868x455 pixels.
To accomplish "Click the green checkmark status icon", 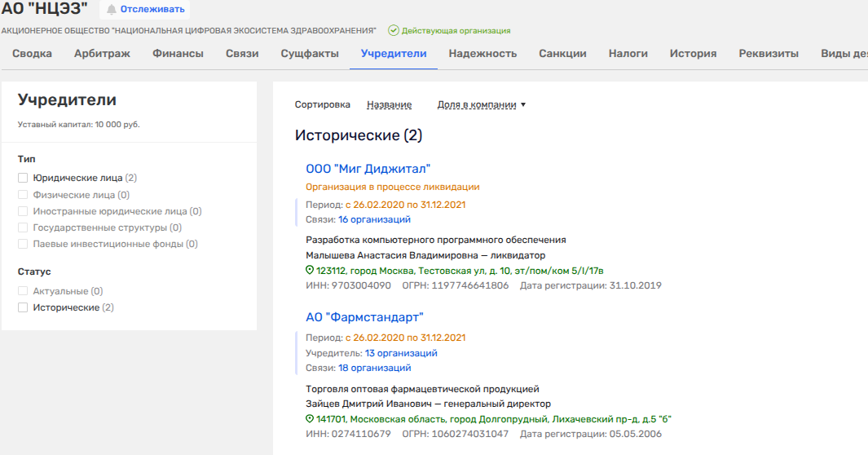I will (394, 30).
